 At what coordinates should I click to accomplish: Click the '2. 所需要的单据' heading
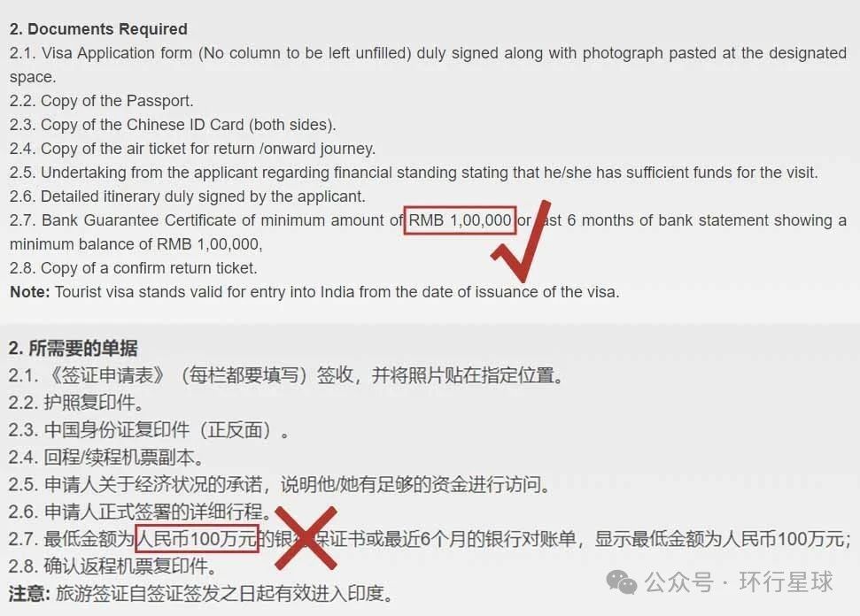click(73, 349)
